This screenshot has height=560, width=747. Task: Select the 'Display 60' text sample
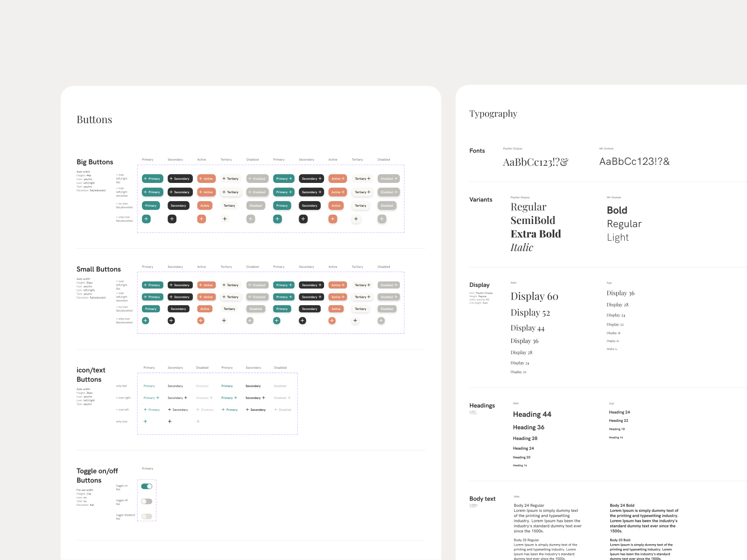coord(534,296)
